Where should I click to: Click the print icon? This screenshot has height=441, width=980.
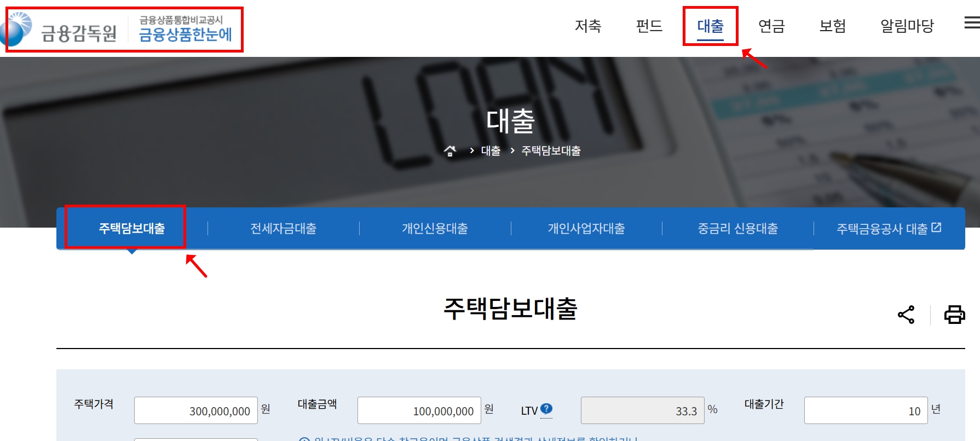tap(954, 315)
